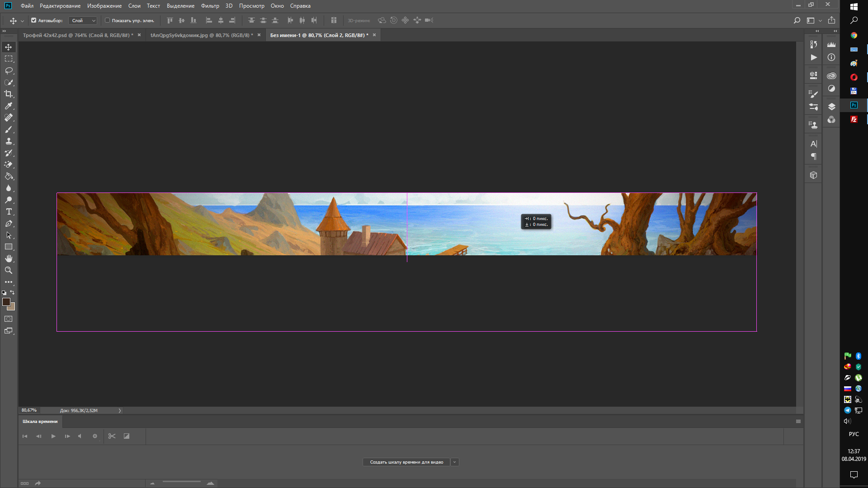
Task: Switch to Трофей 42x42.psd tab
Action: tap(78, 35)
